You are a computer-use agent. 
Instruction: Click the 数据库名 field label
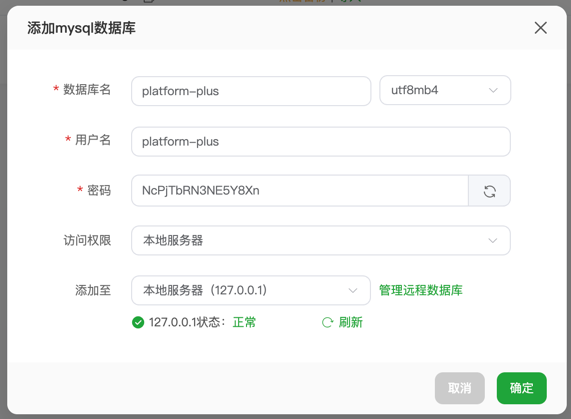[x=87, y=89]
